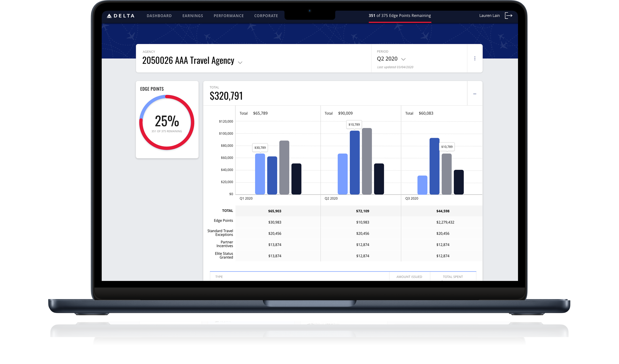619x364 pixels.
Task: Click the Q3 2020 chart total $60,083
Action: point(426,113)
